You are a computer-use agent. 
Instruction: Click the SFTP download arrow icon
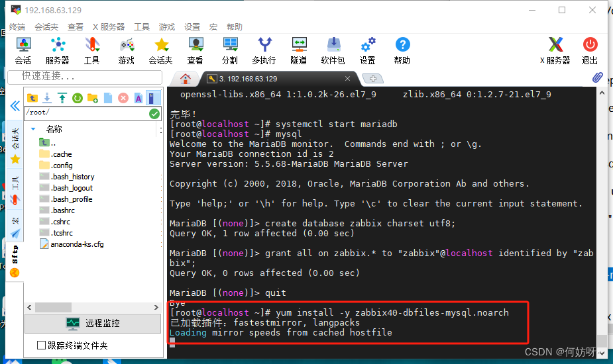coord(47,98)
